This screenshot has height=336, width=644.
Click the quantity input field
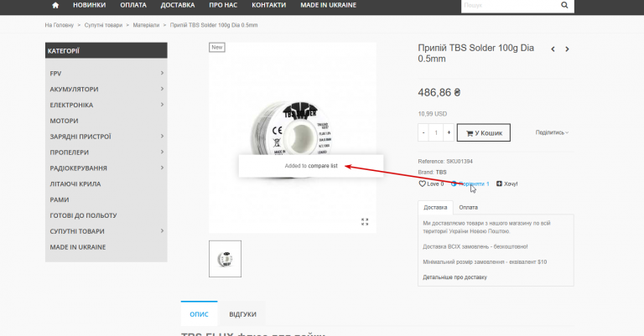click(436, 132)
